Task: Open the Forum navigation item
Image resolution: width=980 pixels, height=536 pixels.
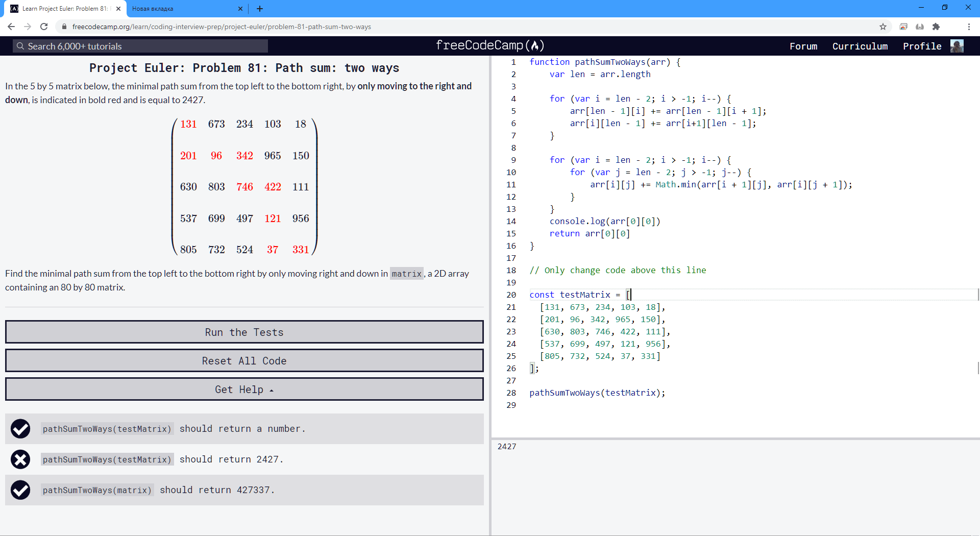Action: click(803, 46)
